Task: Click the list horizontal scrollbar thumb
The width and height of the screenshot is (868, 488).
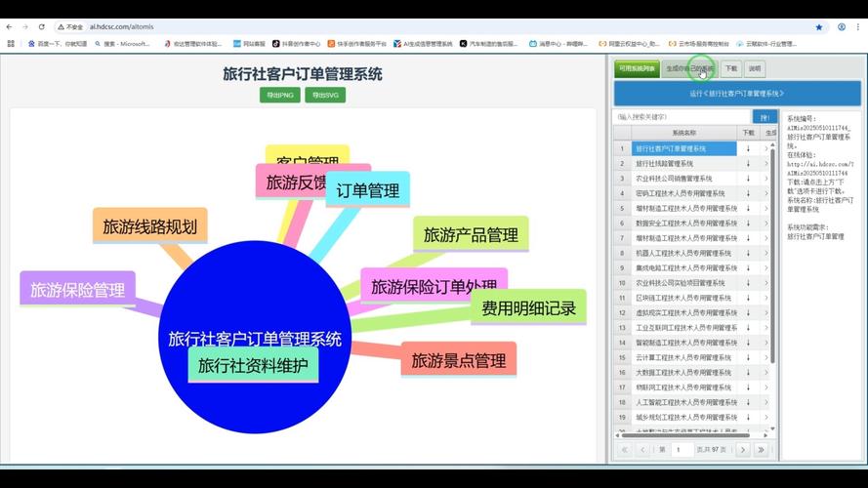Action: pyautogui.click(x=683, y=435)
